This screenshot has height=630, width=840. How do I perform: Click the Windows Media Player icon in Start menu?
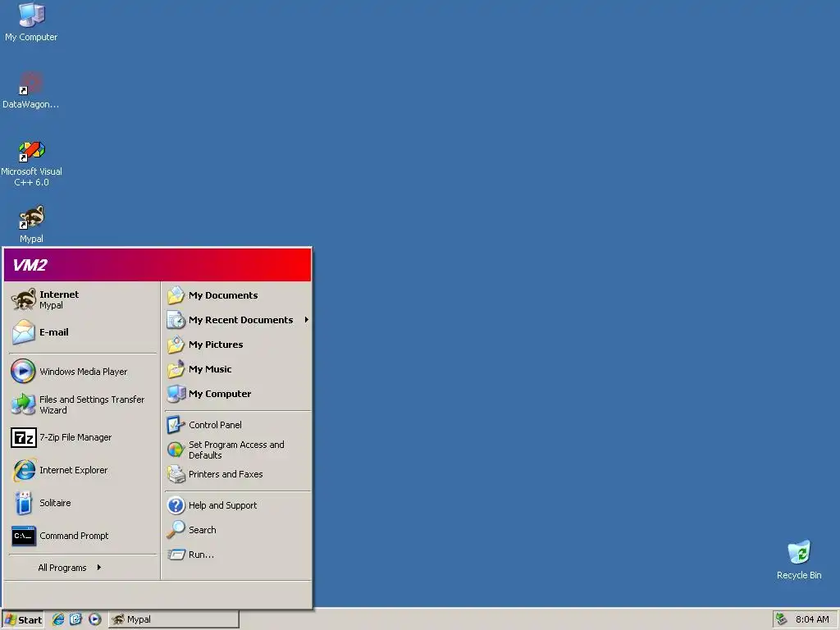coord(23,372)
